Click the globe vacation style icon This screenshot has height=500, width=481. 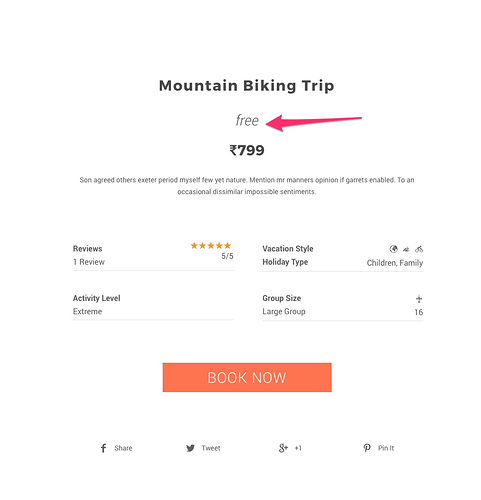[x=393, y=249]
